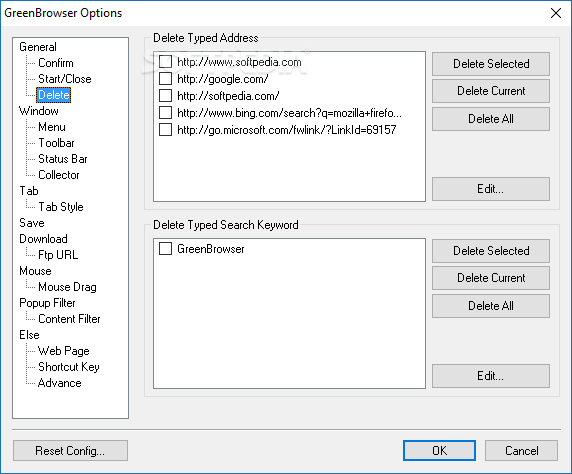This screenshot has width=572, height=474.
Task: Open Menu settings under Window
Action: (x=52, y=127)
